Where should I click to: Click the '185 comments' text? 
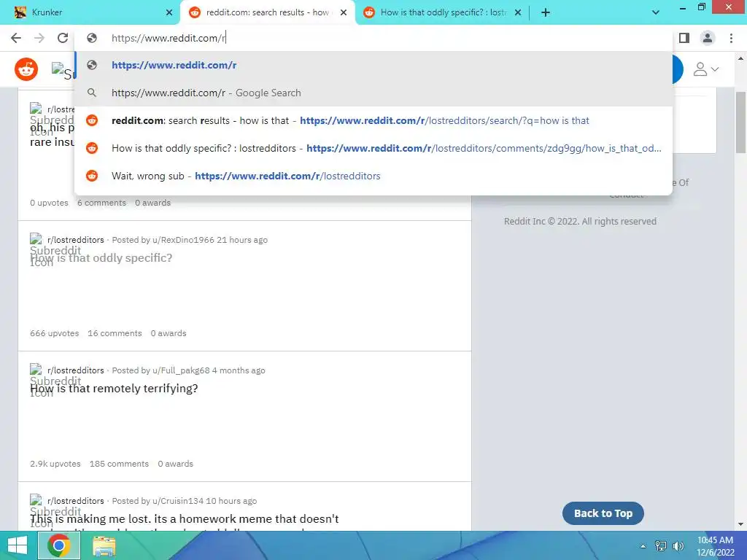119,464
